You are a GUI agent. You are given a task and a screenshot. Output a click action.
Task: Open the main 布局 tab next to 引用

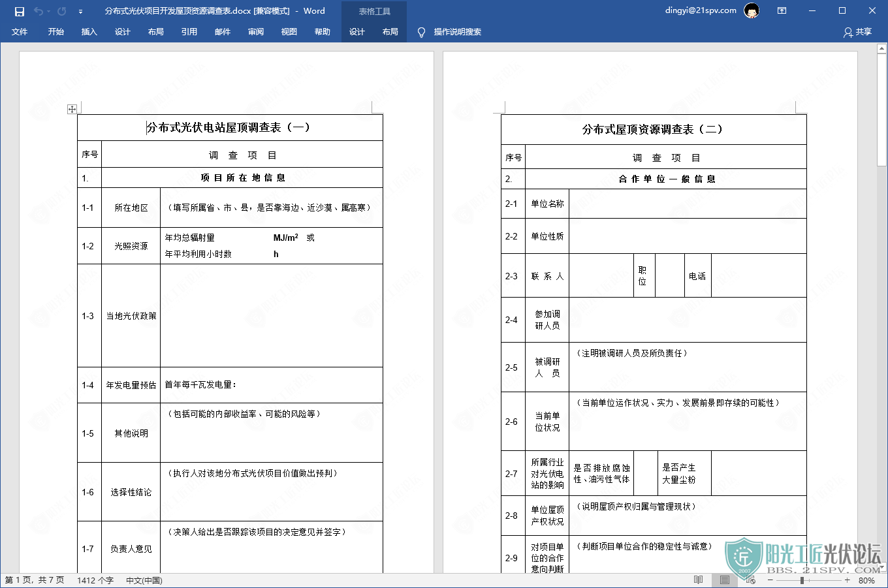click(155, 31)
